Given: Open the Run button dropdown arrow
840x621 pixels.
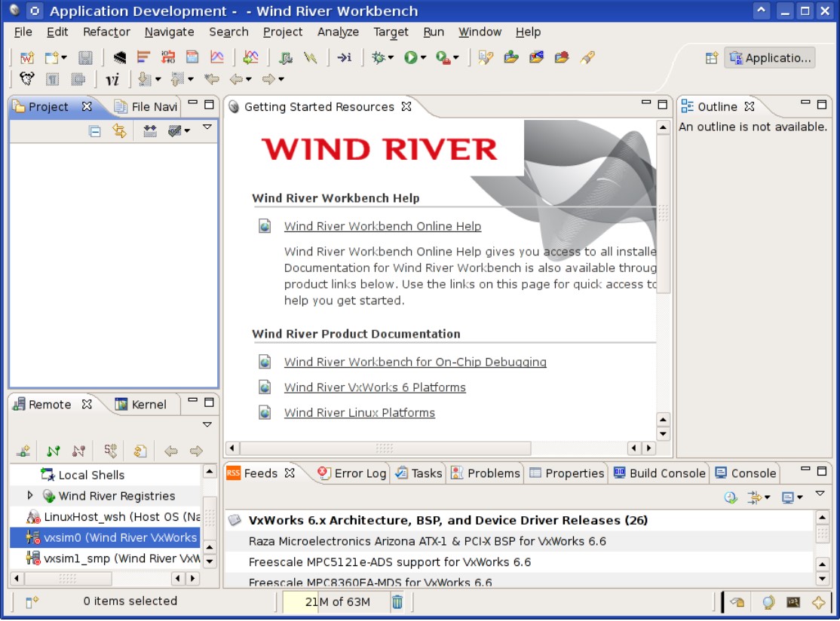Looking at the screenshot, I should click(x=424, y=58).
